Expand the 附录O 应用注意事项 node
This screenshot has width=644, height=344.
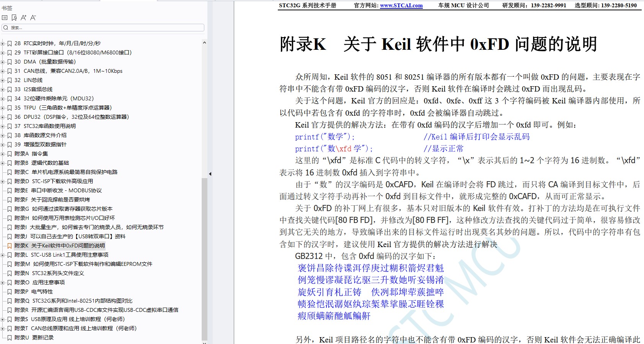pos(3,282)
